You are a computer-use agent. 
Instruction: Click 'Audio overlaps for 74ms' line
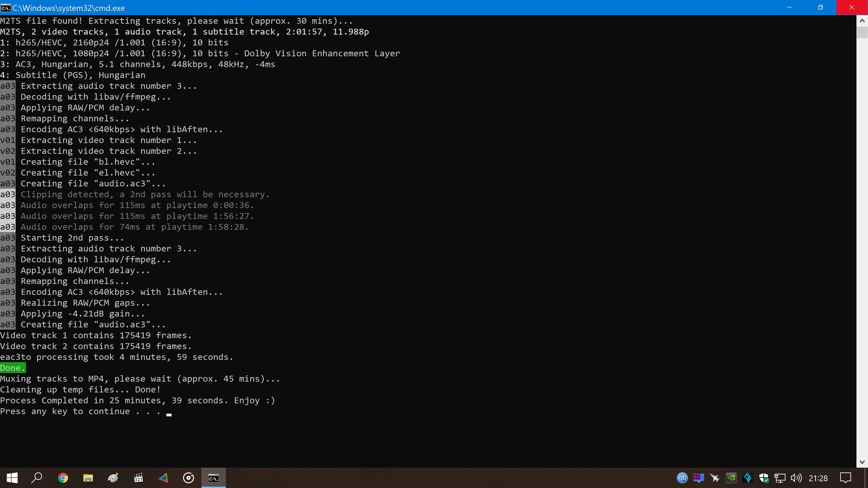tap(135, 227)
